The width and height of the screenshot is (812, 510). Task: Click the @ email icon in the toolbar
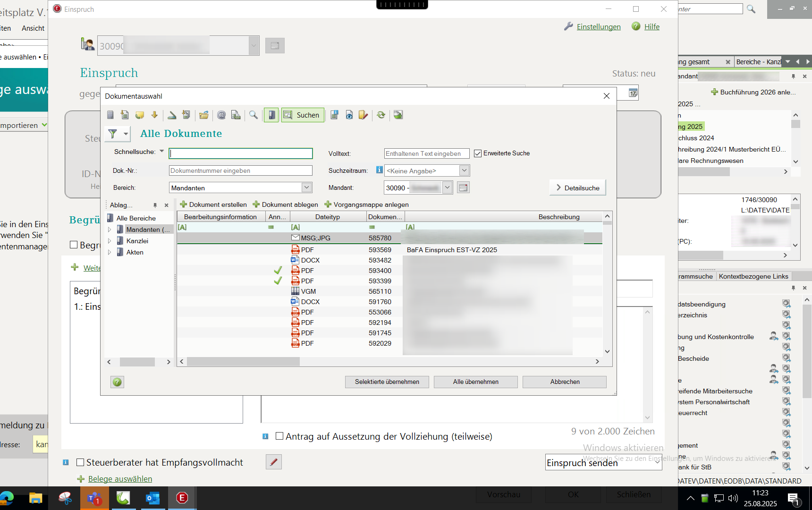(221, 115)
